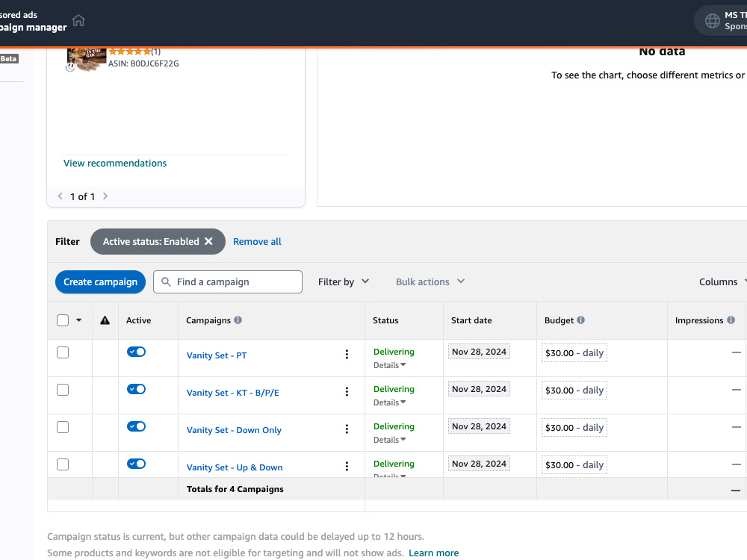Viewport: 747px width, 560px height.
Task: Open the Bulk actions dropdown
Action: pyautogui.click(x=430, y=282)
